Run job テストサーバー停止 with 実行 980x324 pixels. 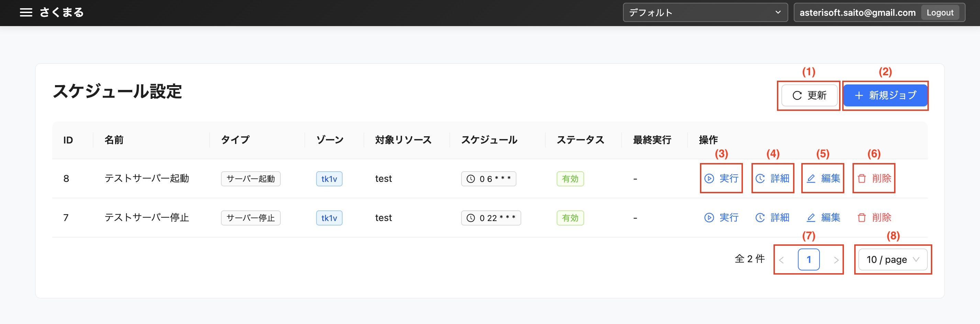(x=721, y=218)
